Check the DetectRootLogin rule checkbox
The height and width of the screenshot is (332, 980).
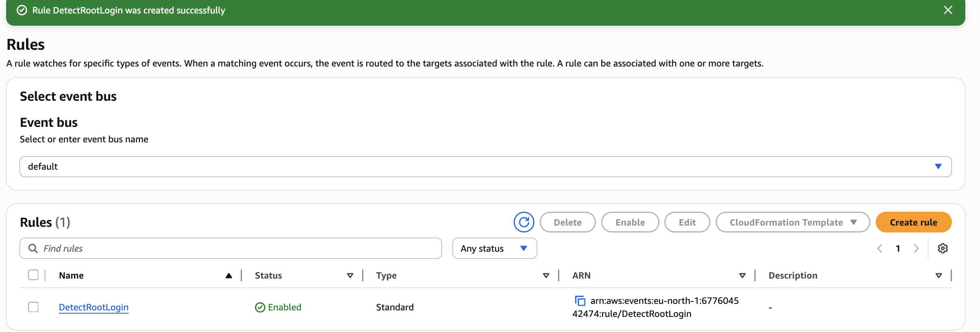[x=33, y=307]
